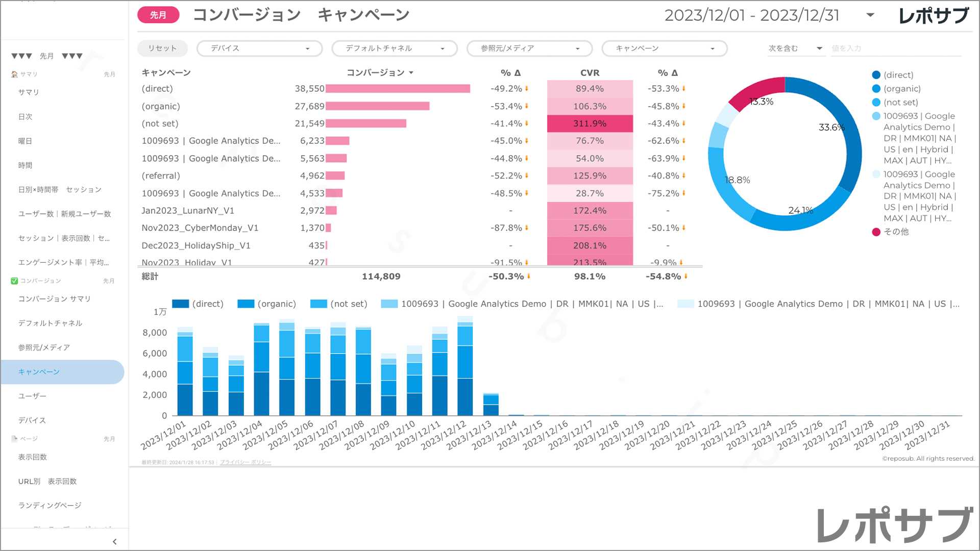Screen dimensions: 980x551
Task: Open 参照元/メディア page in sidebar
Action: point(44,347)
